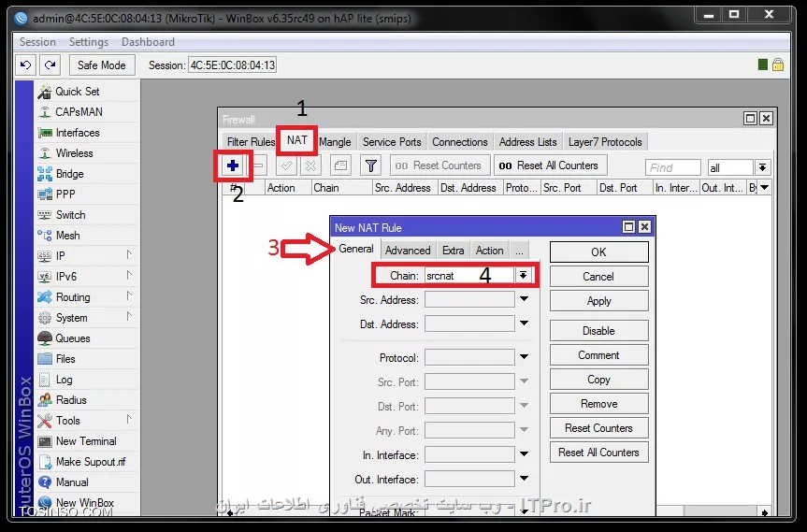Expand the Src. Address field arrow
Screen dimensions: 807x532
[x=524, y=299]
